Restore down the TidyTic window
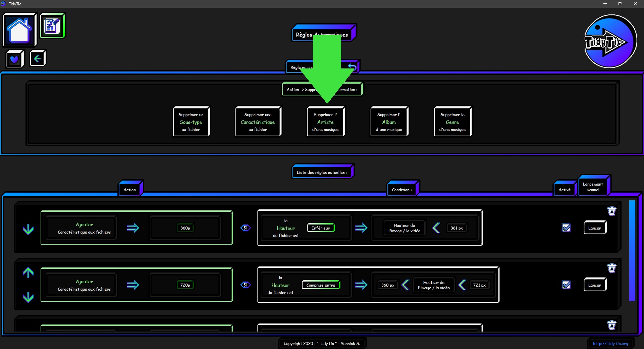644x349 pixels. [x=620, y=4]
